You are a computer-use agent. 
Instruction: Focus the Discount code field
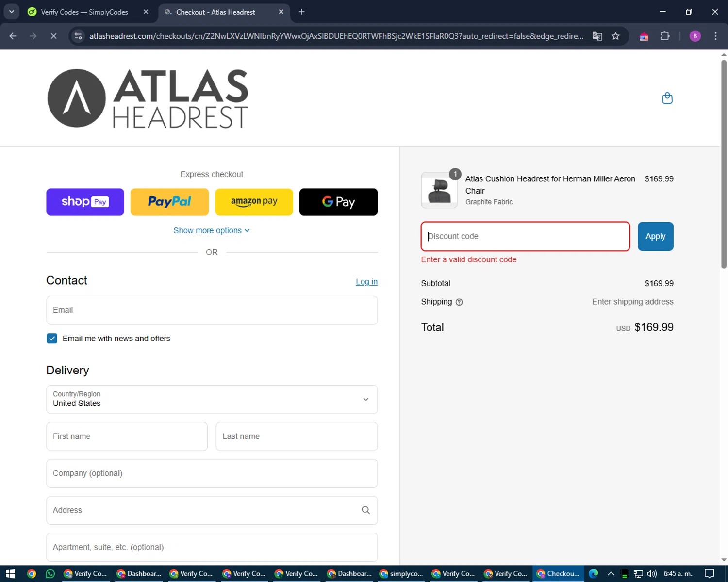525,236
